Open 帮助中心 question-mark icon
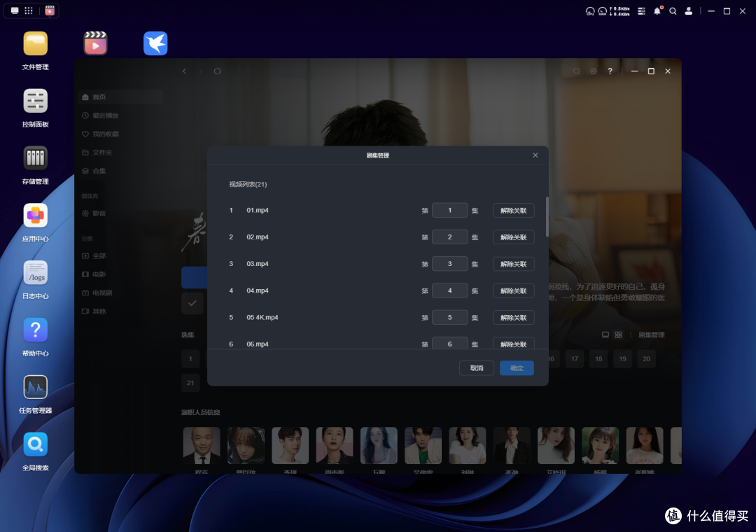Image resolution: width=756 pixels, height=532 pixels. (35, 330)
